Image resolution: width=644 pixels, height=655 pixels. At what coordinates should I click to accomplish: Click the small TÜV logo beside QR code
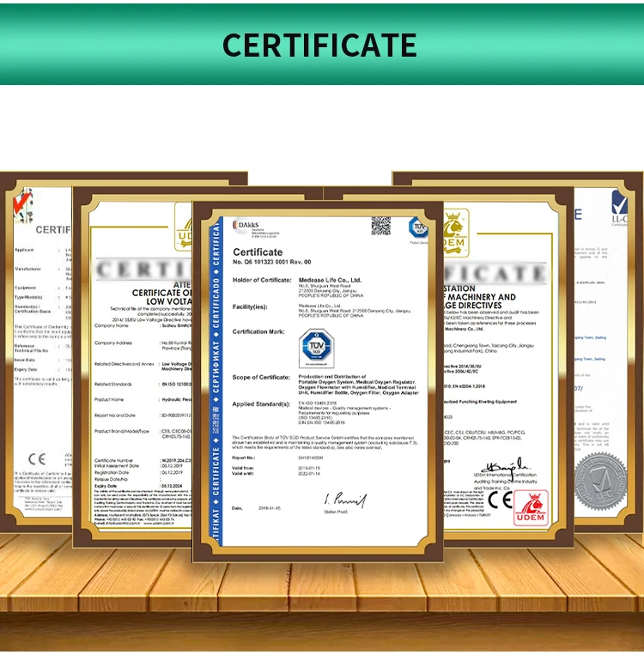coord(418,227)
